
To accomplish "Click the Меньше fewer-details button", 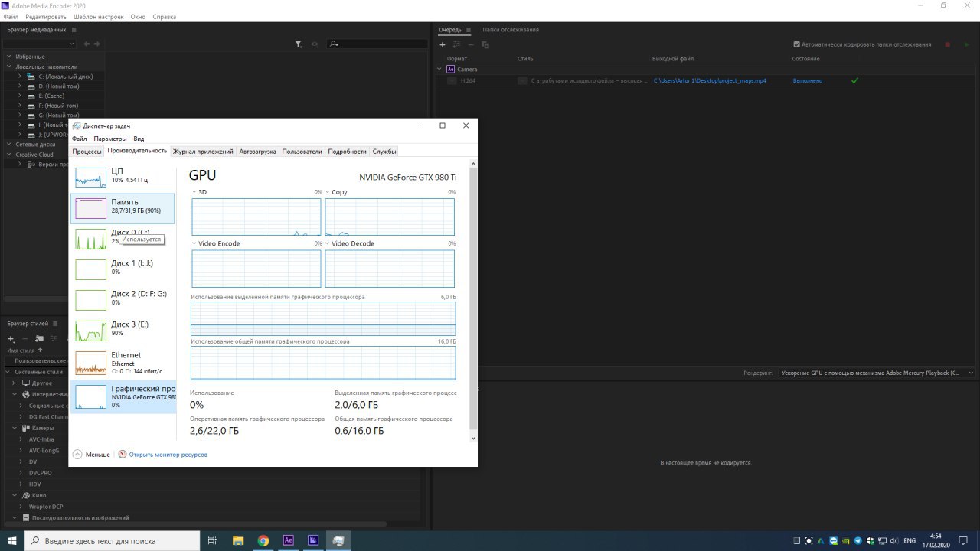I will (x=91, y=455).
